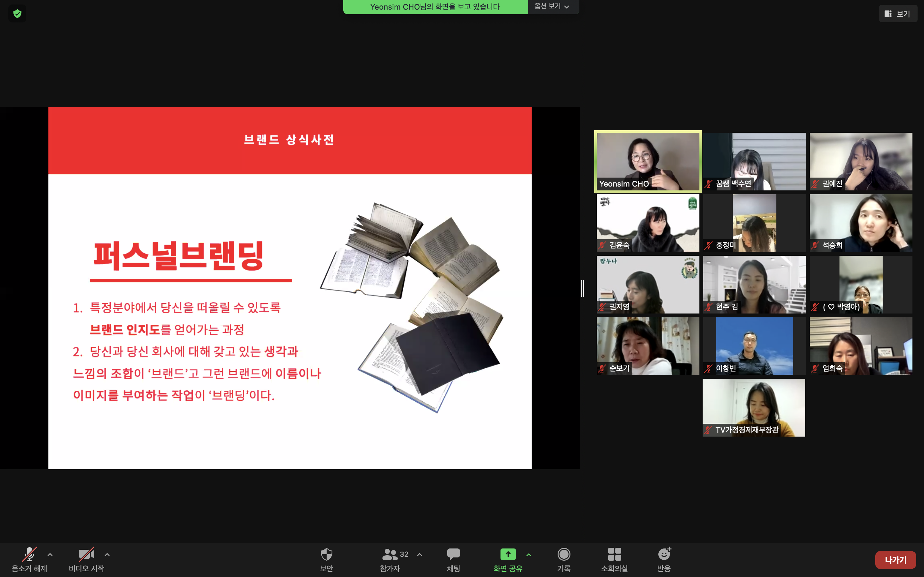The height and width of the screenshot is (577, 924).
Task: Open 소회의실 breakout rooms icon
Action: point(614,554)
